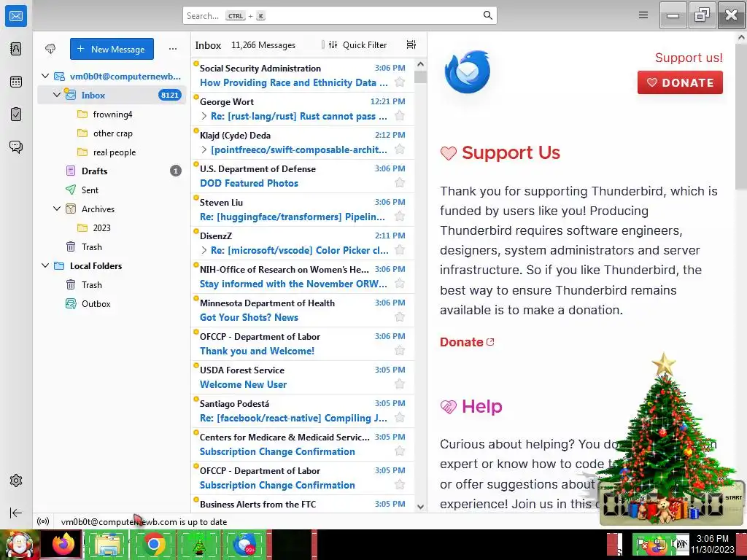This screenshot has height=560, width=747.
Task: Expand the pointfreeco swift-composable thread
Action: [204, 149]
